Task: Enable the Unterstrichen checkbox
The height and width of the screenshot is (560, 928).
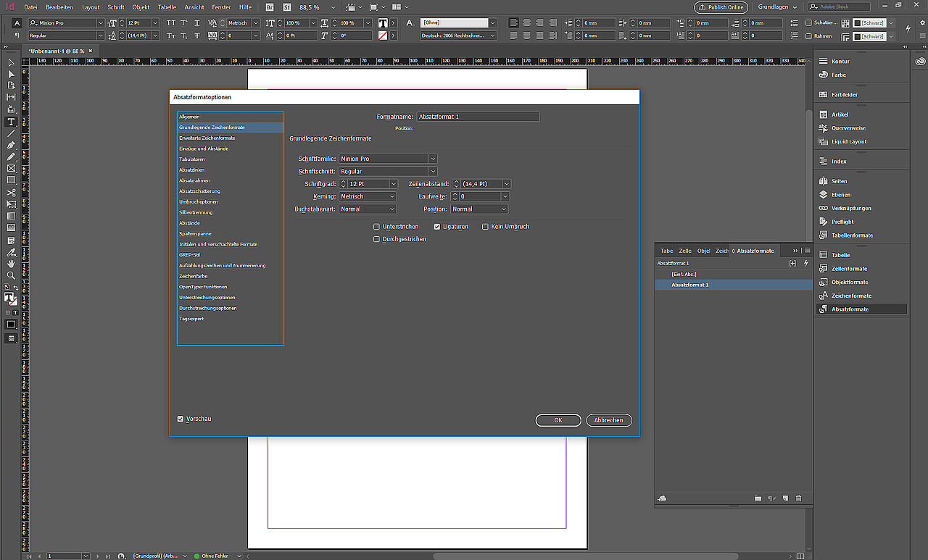Action: pos(376,227)
